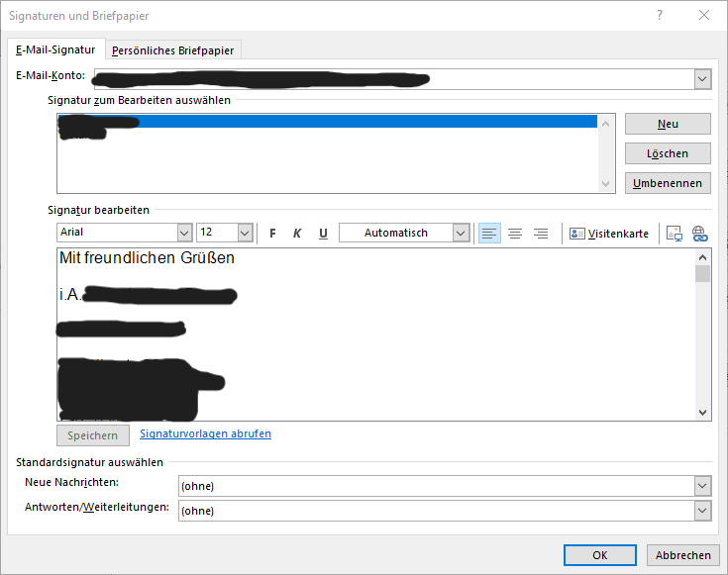Click signature editor scrollbar up arrow

[703, 256]
